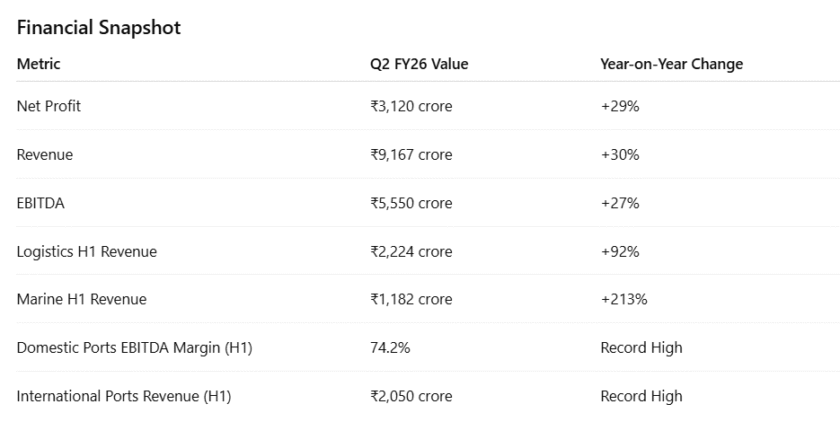This screenshot has height=448, width=840.
Task: Click the +27% change cell
Action: [x=620, y=203]
